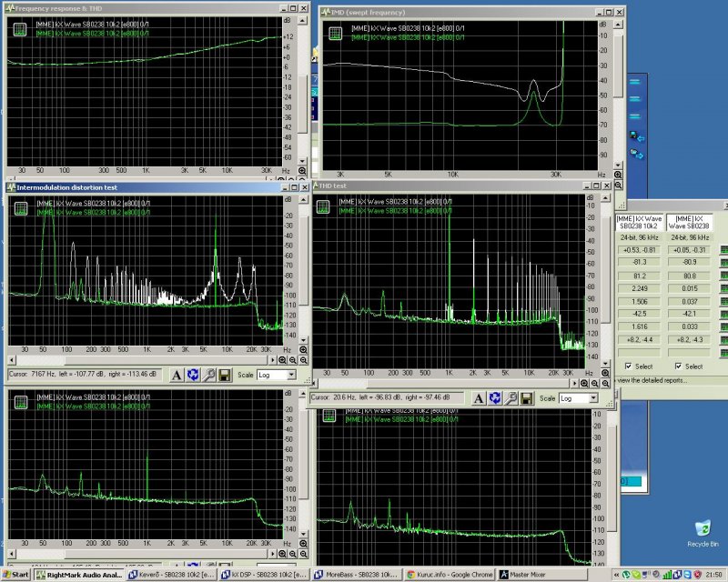Click cursor readout field showing 7167 Hz

point(85,374)
